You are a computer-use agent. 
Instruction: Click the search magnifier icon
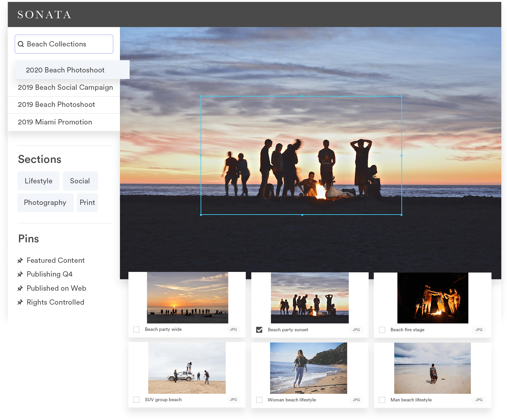click(x=21, y=44)
